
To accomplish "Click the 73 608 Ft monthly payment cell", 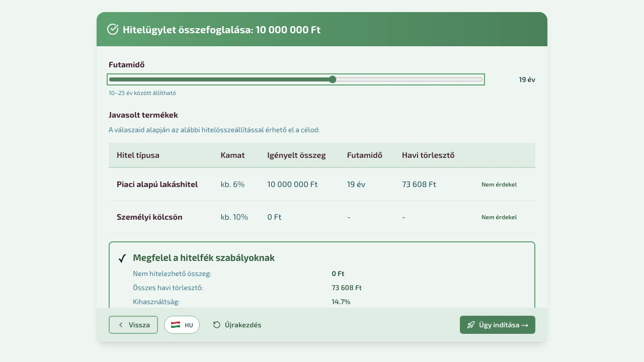I will click(419, 185).
